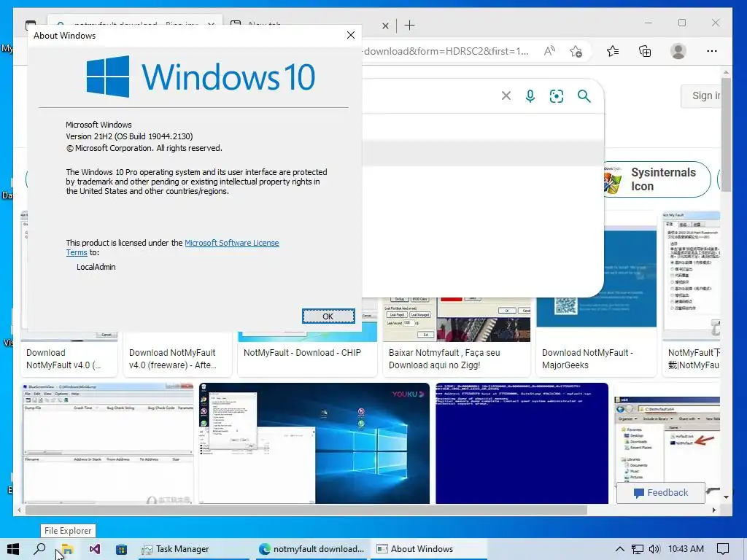Add this page to favorites
This screenshot has width=747, height=560.
tap(576, 51)
